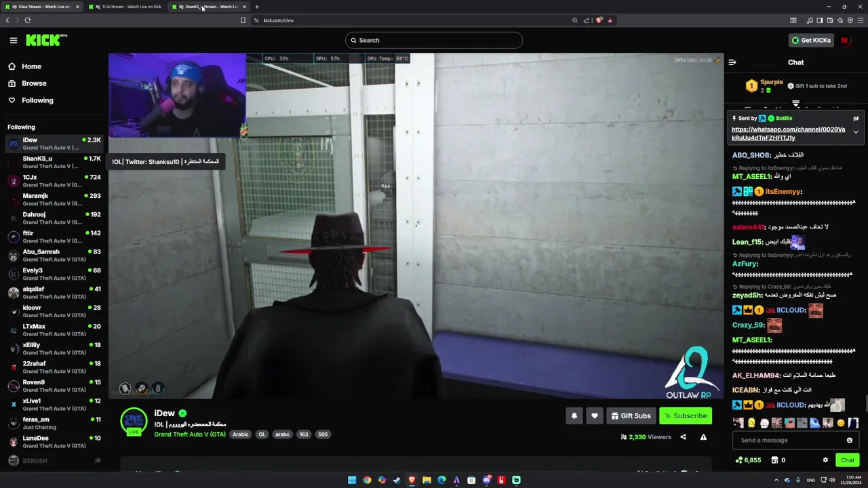Image resolution: width=868 pixels, height=488 pixels.
Task: Select ShanKS_u in following list
Action: point(54,162)
